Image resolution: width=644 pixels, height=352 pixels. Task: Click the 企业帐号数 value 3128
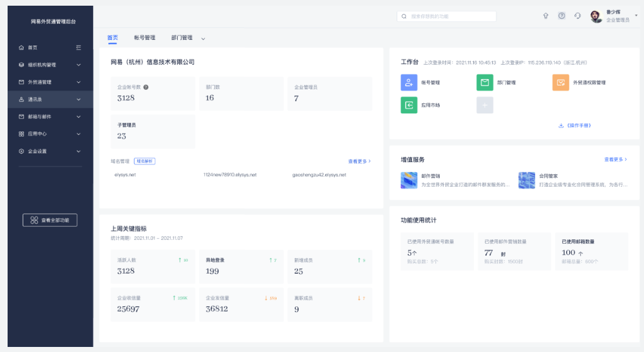[126, 98]
